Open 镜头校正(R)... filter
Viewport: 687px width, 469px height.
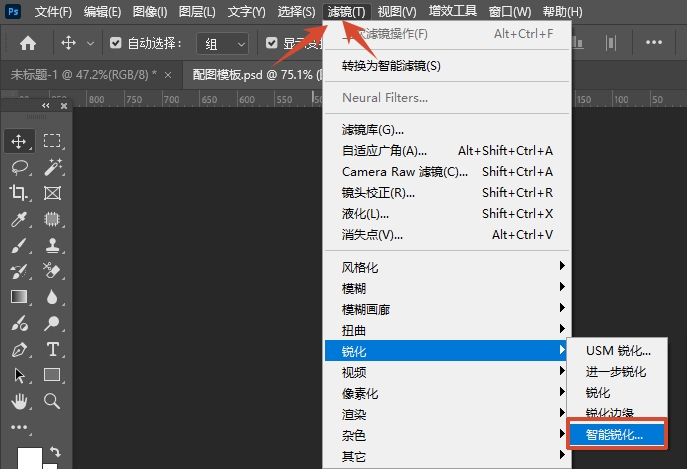coord(447,193)
